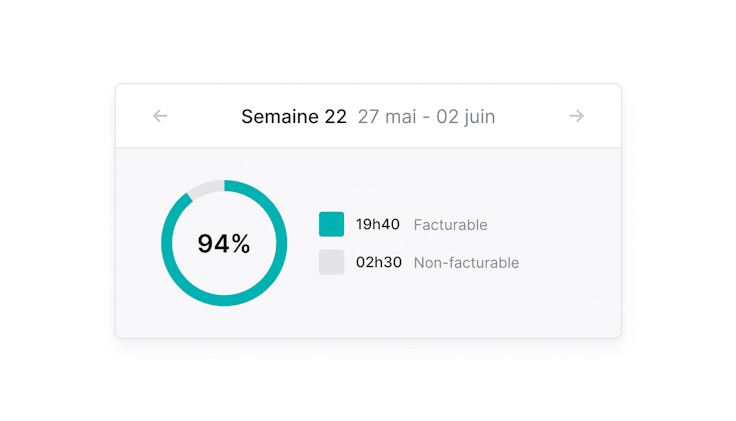The image size is (736, 421).
Task: Click the teal Facturable color swatch
Action: pyautogui.click(x=331, y=224)
